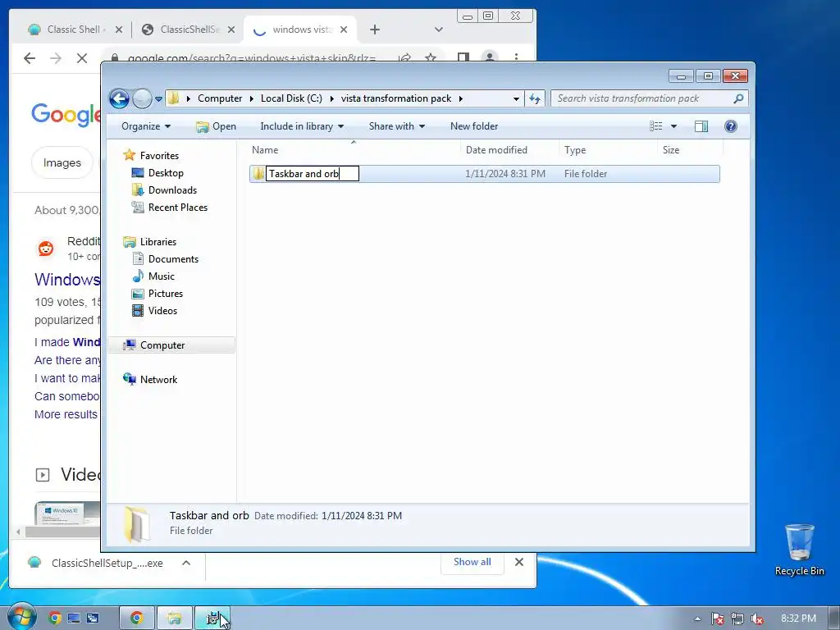The height and width of the screenshot is (630, 840).
Task: Click the New folder button
Action: (x=474, y=126)
